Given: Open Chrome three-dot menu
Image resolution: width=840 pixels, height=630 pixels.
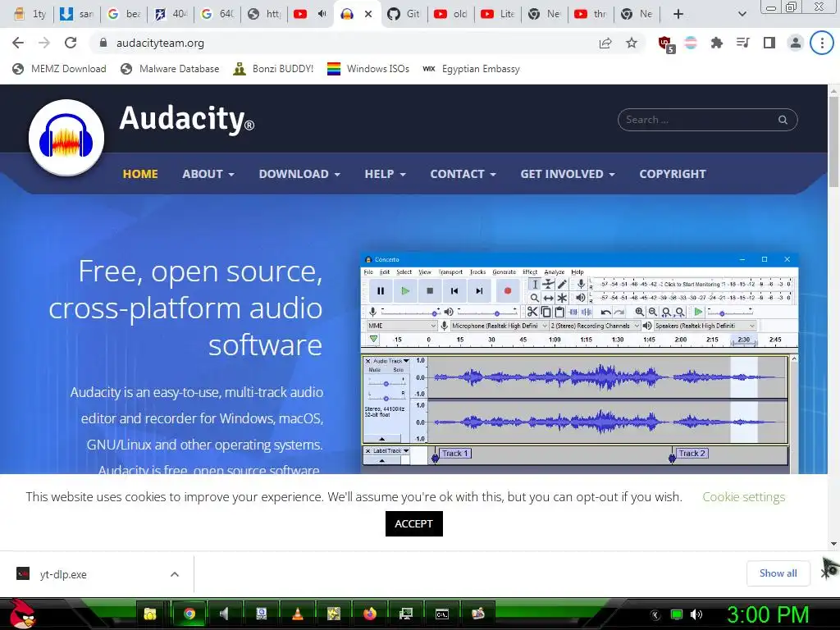Looking at the screenshot, I should 822,43.
